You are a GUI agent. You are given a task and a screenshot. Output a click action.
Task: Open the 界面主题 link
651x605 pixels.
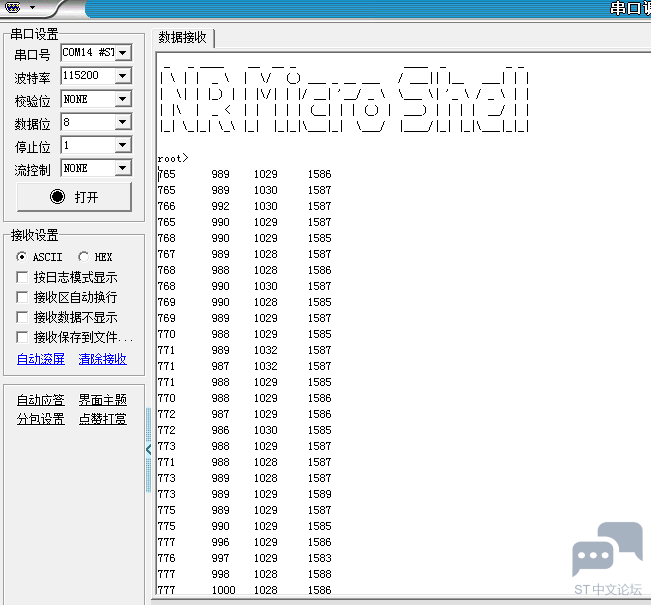click(103, 400)
